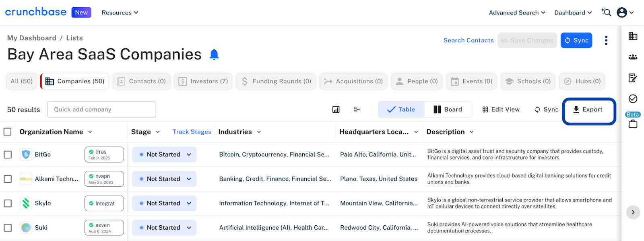644x241 pixels.
Task: Open the three-dot more options menu
Action: coord(606,40)
